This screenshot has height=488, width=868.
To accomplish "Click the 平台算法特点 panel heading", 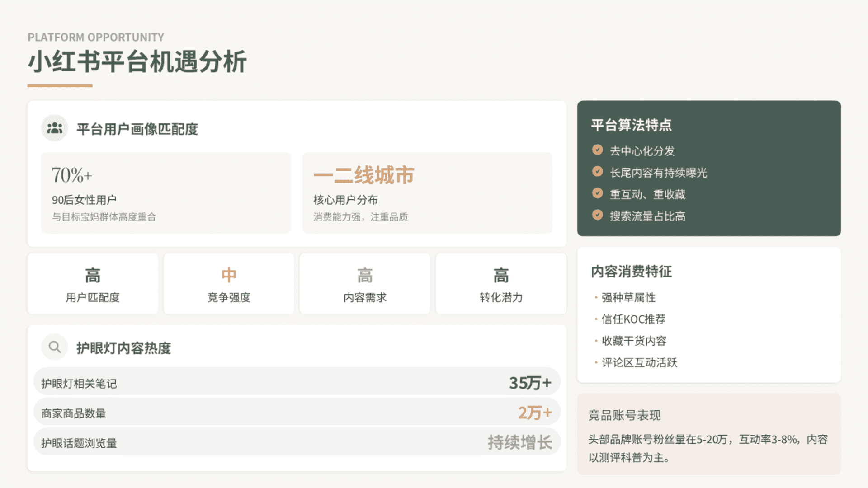I will [631, 125].
